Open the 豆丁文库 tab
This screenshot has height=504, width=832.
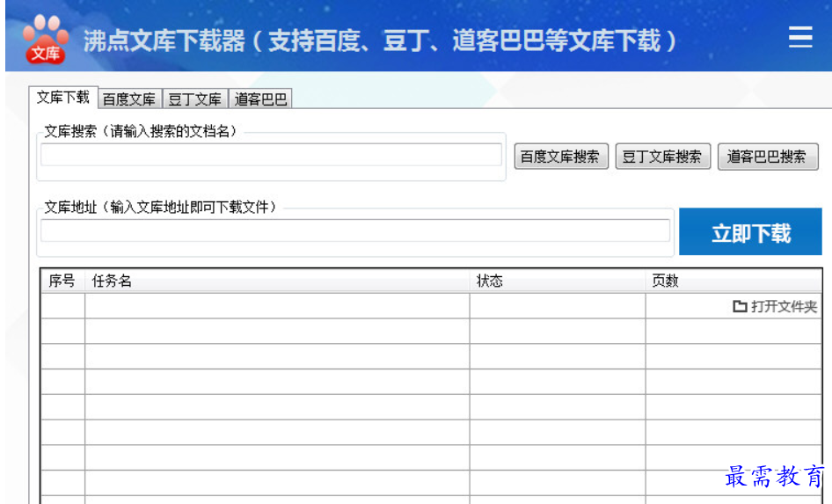coord(194,99)
